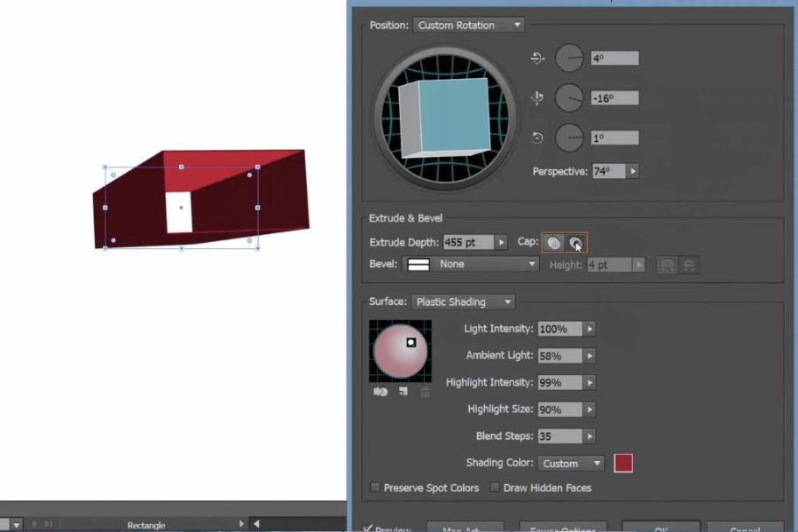
Task: Click the 3D cube rotation preview
Action: tap(444, 116)
